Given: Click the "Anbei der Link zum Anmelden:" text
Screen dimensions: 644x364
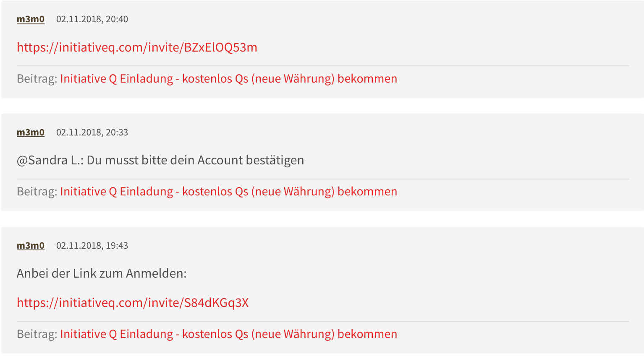Looking at the screenshot, I should (102, 273).
